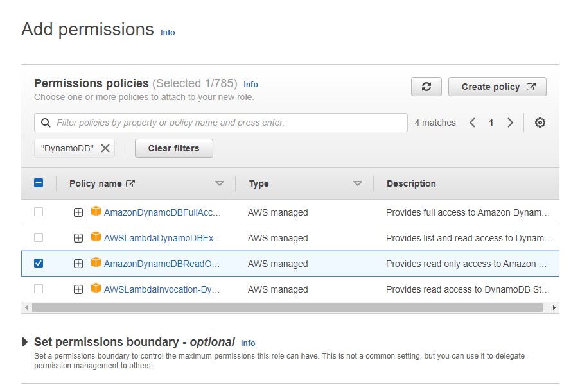
Task: Toggle the select-all header checkbox
Action: 39,183
